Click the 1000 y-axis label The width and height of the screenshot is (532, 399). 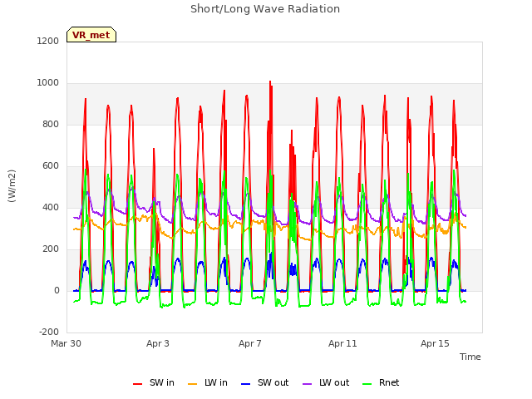(48, 83)
